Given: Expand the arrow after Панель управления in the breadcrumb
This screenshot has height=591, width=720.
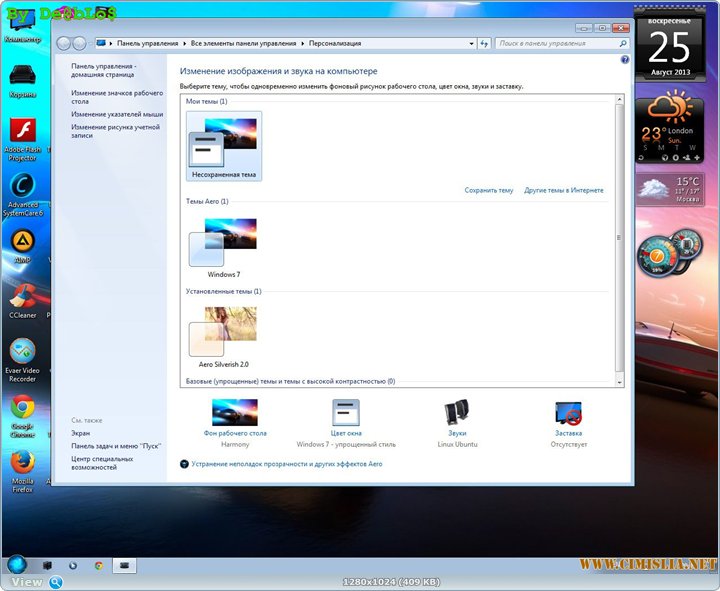Looking at the screenshot, I should [x=185, y=44].
